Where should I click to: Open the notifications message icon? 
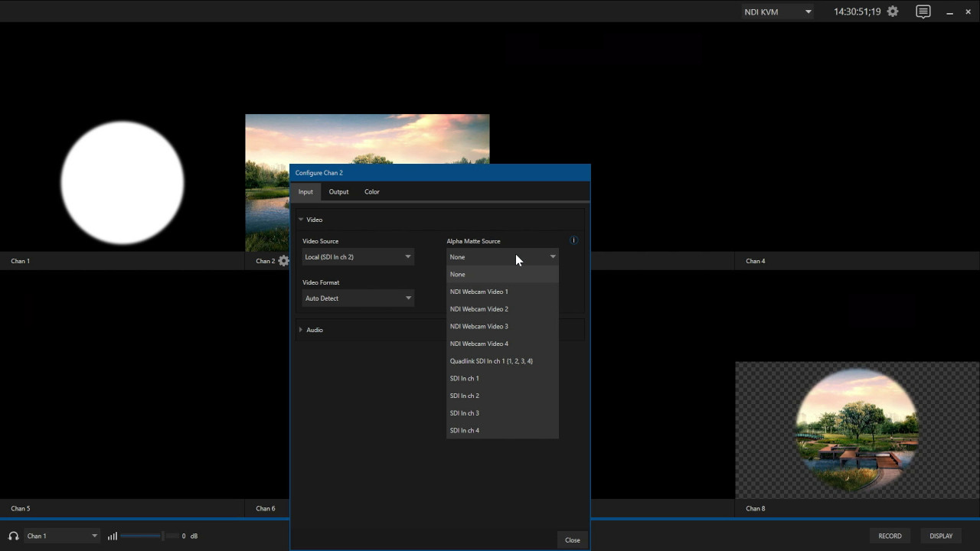pos(923,11)
